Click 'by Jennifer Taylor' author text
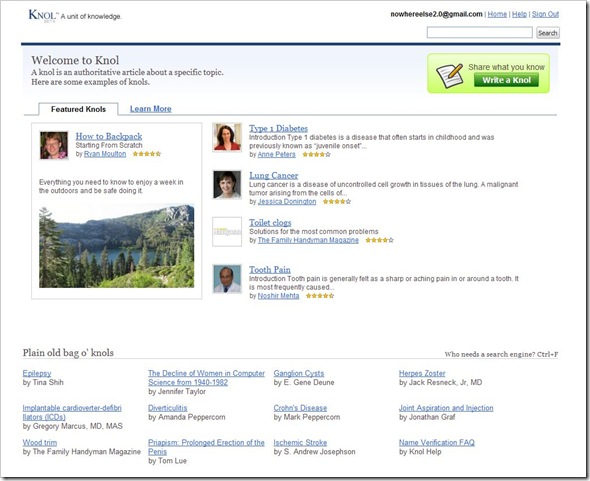Viewport: 590px width, 481px height. [177, 391]
